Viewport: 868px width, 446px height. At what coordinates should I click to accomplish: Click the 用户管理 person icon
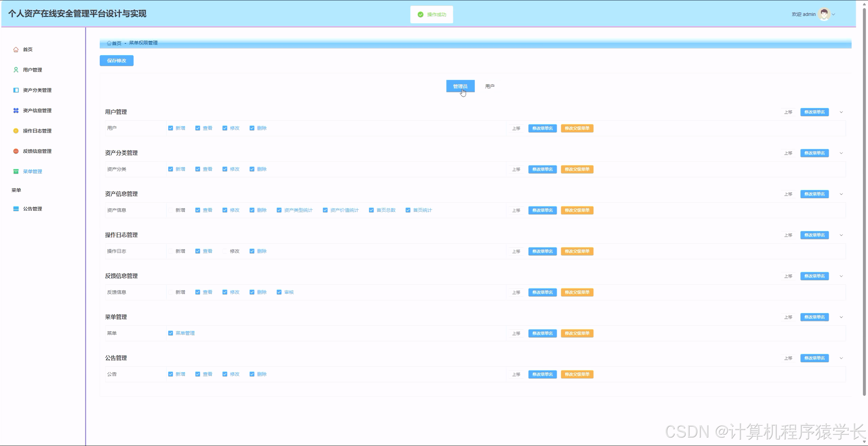pos(16,70)
